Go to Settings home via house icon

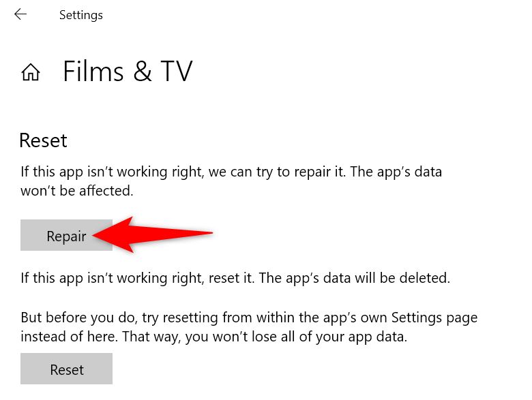31,72
